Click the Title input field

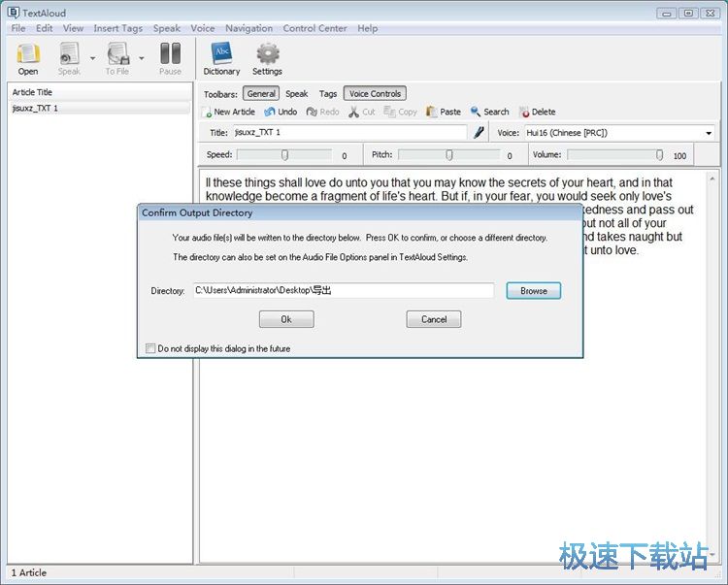click(x=349, y=133)
